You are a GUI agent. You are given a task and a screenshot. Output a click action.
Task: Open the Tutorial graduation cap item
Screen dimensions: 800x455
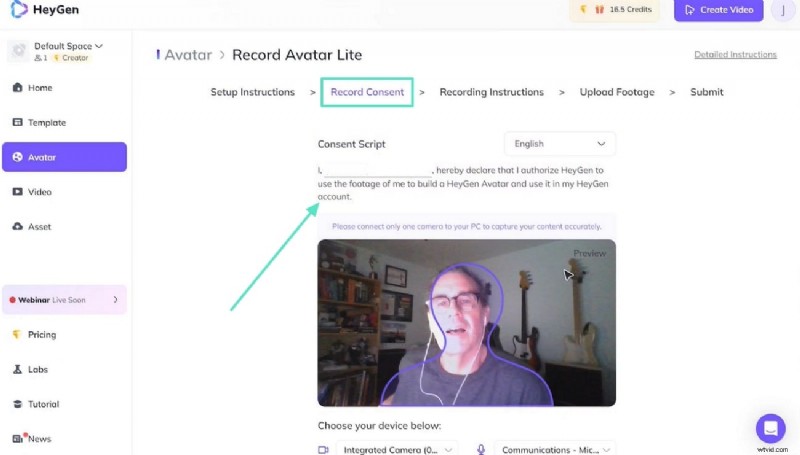[x=17, y=404]
